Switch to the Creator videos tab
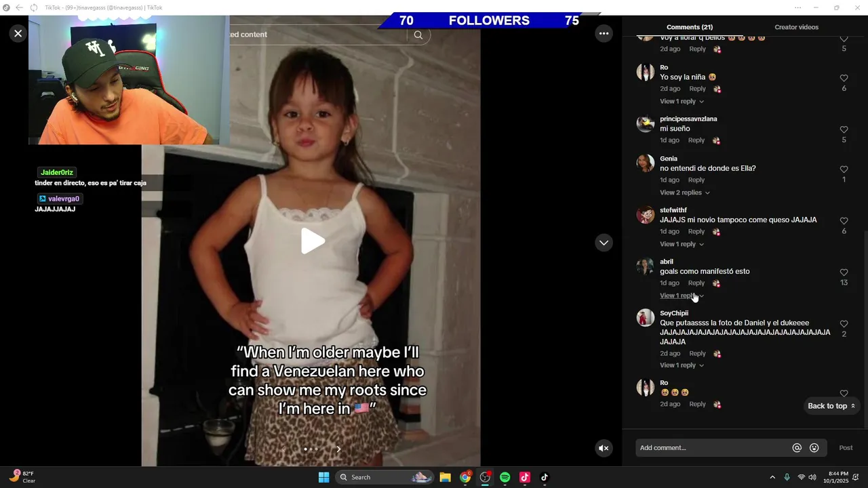The height and width of the screenshot is (488, 868). click(796, 27)
